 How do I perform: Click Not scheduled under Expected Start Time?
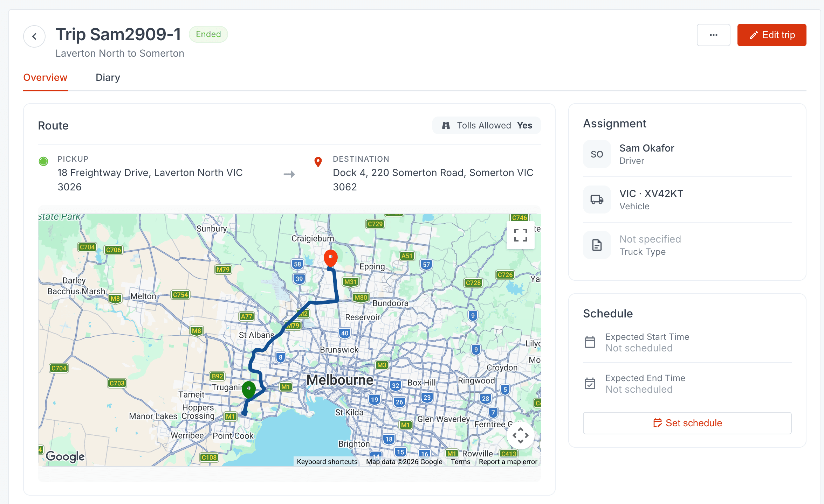coord(639,348)
